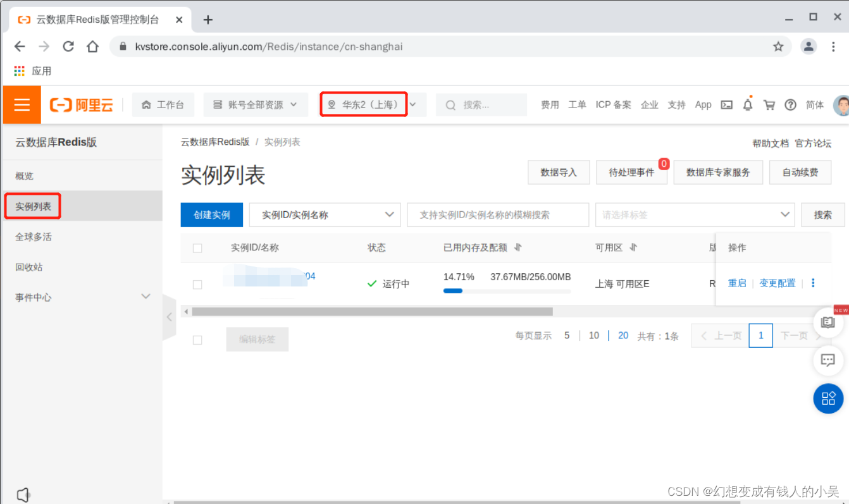Open a new browser tab
849x504 pixels.
(x=208, y=20)
